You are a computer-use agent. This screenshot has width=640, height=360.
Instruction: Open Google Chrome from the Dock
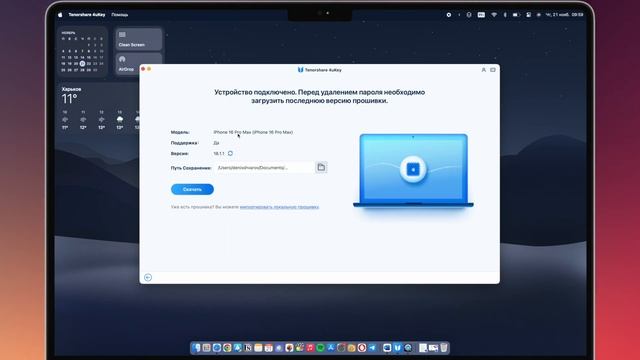[227, 348]
